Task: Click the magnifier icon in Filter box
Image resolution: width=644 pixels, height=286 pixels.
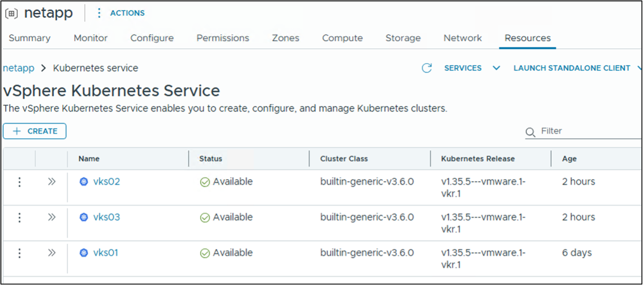Action: click(530, 132)
